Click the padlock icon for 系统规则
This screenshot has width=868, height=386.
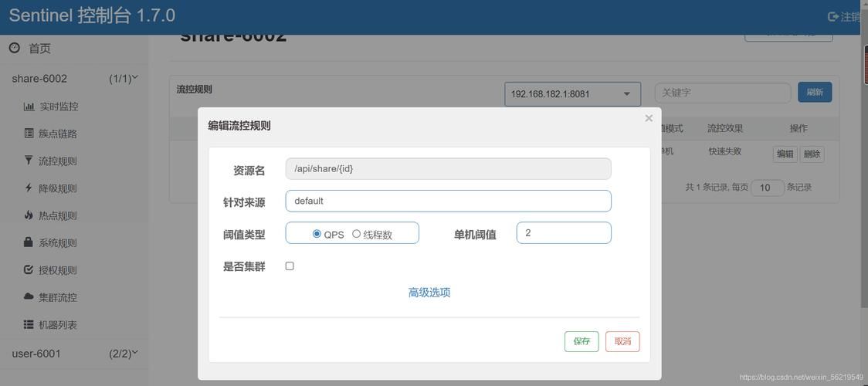tap(29, 242)
